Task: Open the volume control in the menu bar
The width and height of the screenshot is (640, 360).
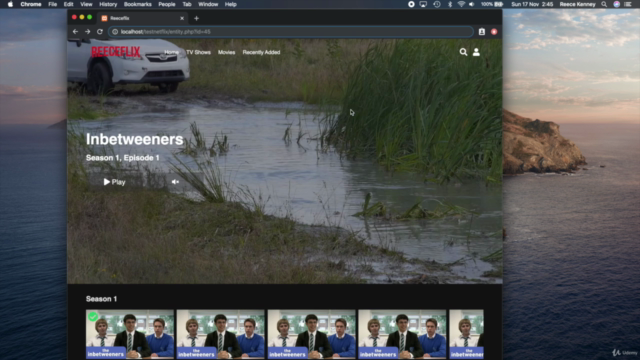Action: click(472, 4)
